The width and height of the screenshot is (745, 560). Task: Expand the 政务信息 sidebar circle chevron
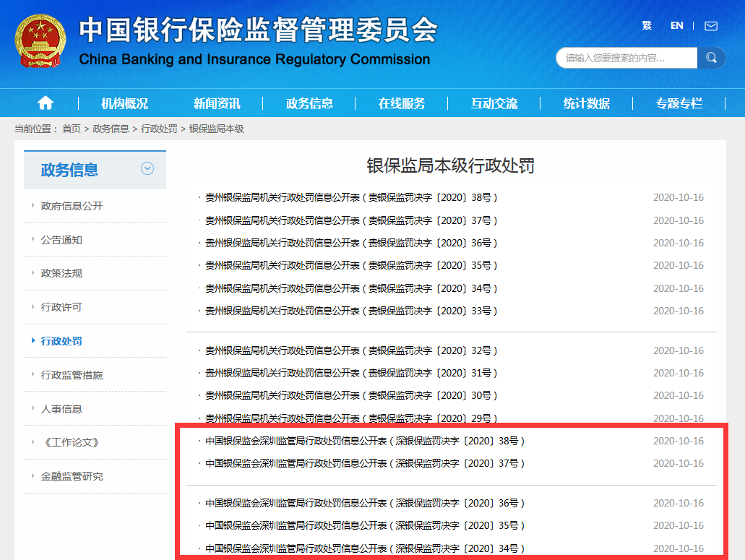[147, 168]
